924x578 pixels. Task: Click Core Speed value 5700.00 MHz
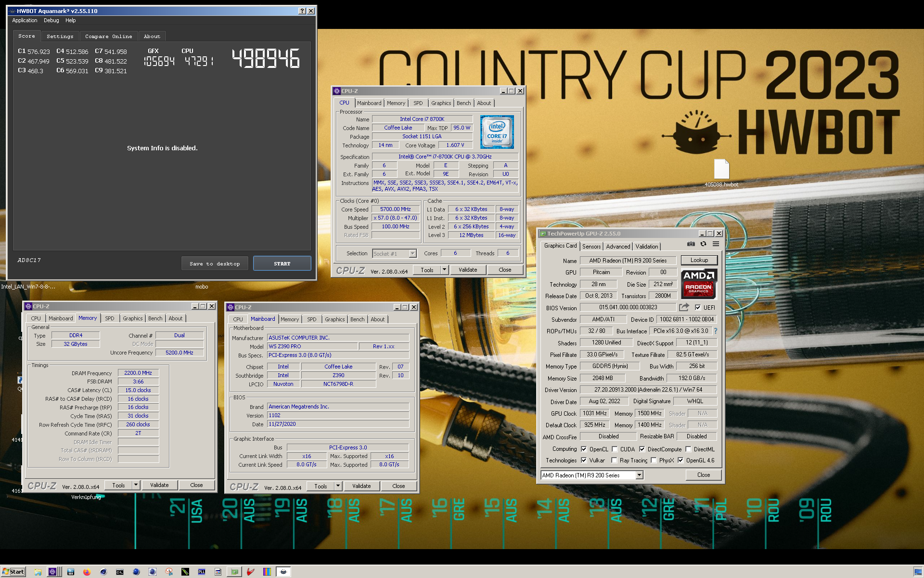point(396,209)
